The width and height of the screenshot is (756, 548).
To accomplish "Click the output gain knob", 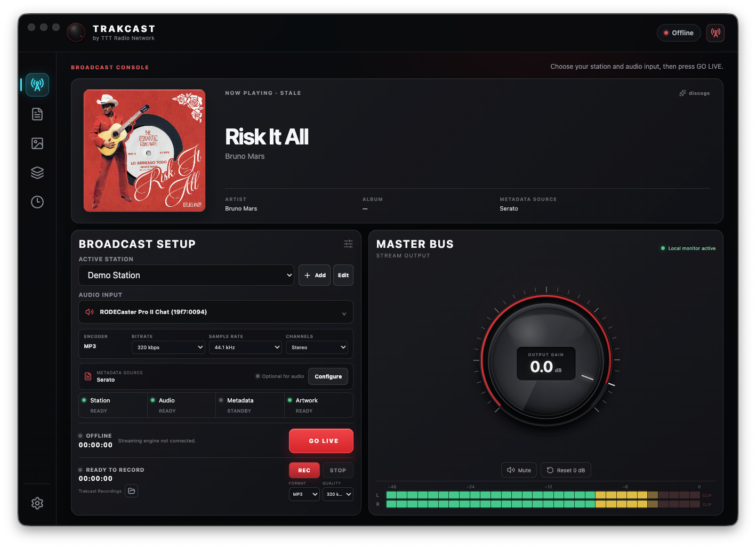I will click(546, 360).
